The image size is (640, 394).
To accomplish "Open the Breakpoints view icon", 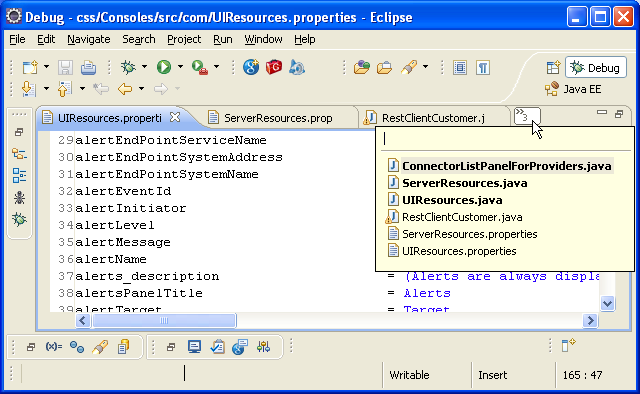I will tap(77, 347).
